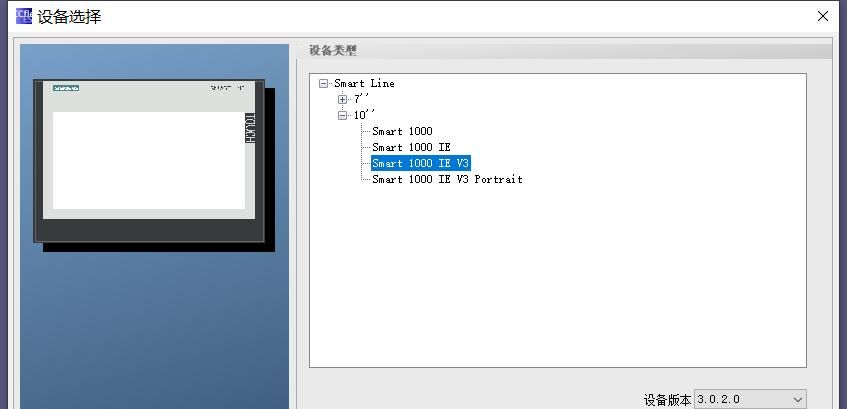This screenshot has width=847, height=409.
Task: Close the 设备选择 dialog
Action: point(823,16)
